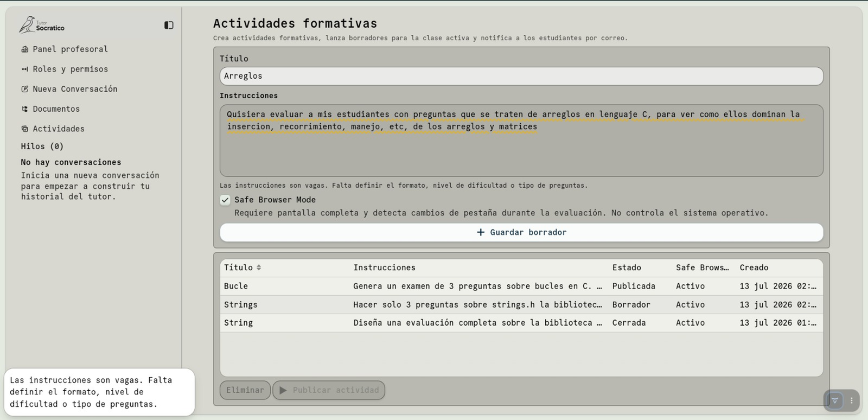Image resolution: width=868 pixels, height=420 pixels.
Task: Click the Eliminar button
Action: [x=245, y=390]
